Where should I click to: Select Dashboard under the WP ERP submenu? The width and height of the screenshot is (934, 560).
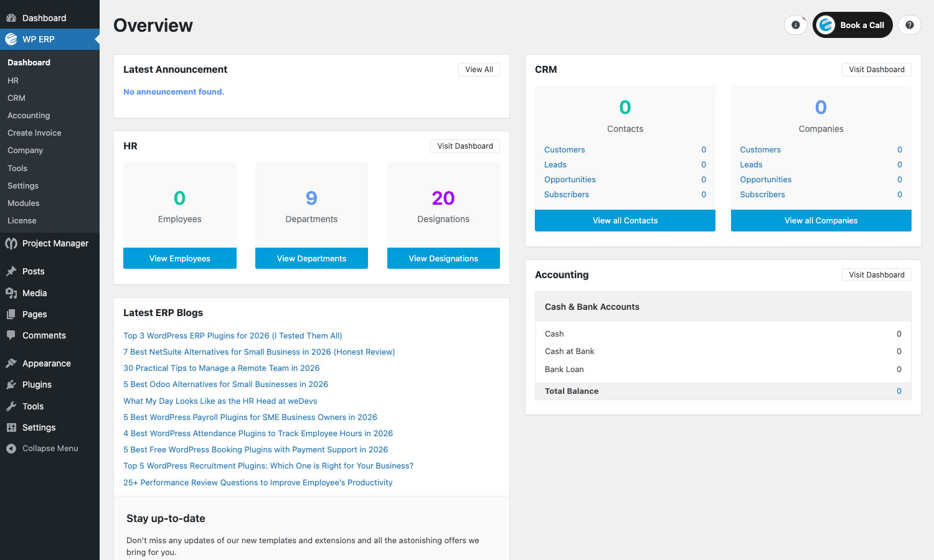[x=29, y=62]
